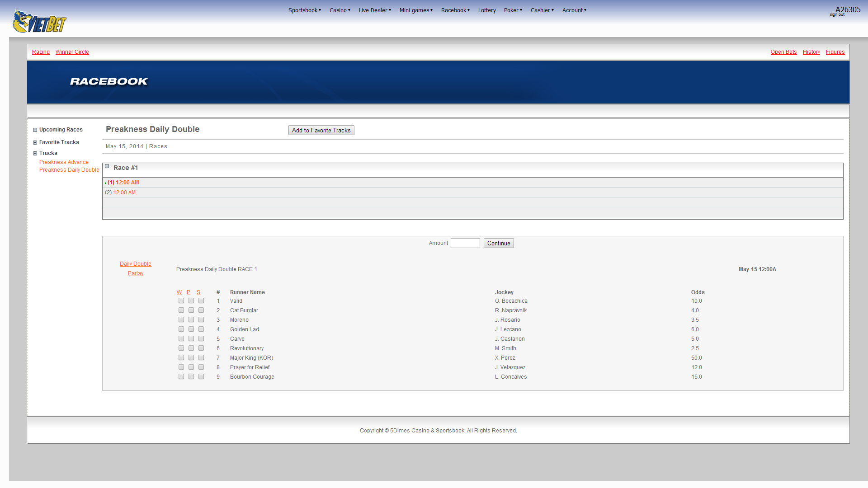Open the Live Dealer dropdown menu

pyautogui.click(x=375, y=10)
